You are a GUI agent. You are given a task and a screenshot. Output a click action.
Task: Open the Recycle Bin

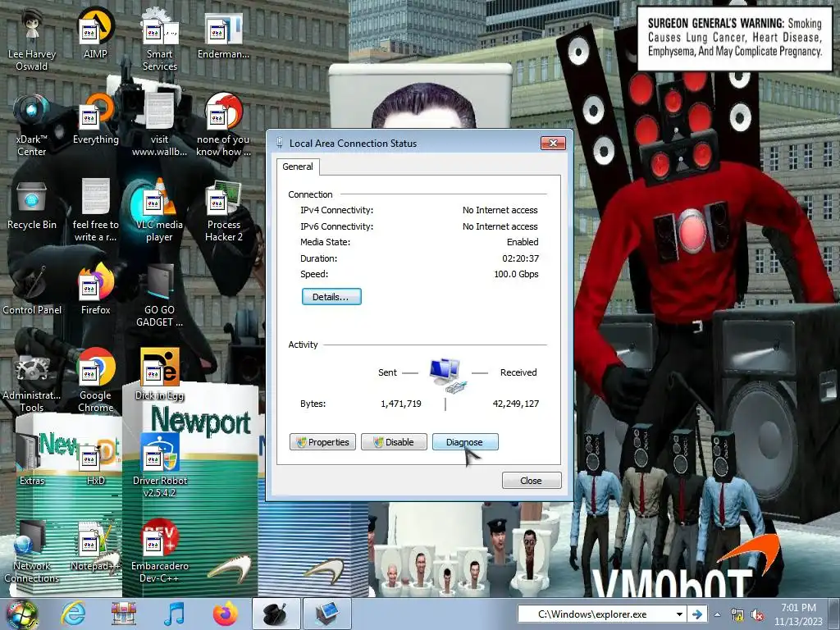point(32,206)
